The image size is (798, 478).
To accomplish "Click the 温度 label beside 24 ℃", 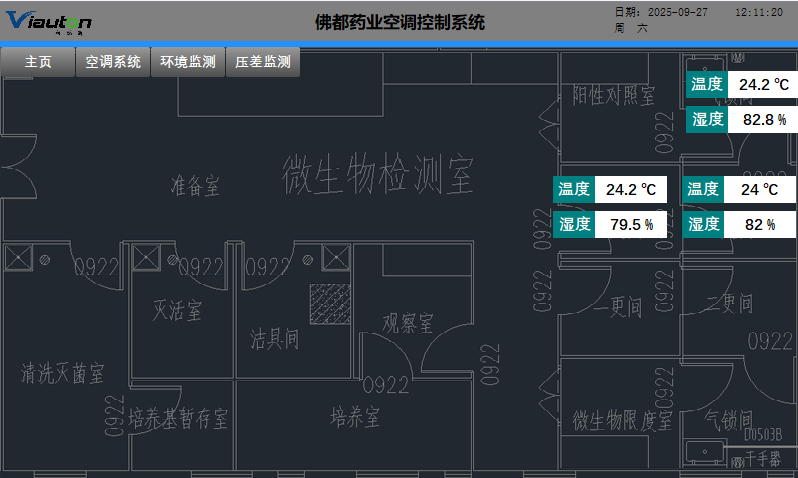I will pyautogui.click(x=703, y=189).
